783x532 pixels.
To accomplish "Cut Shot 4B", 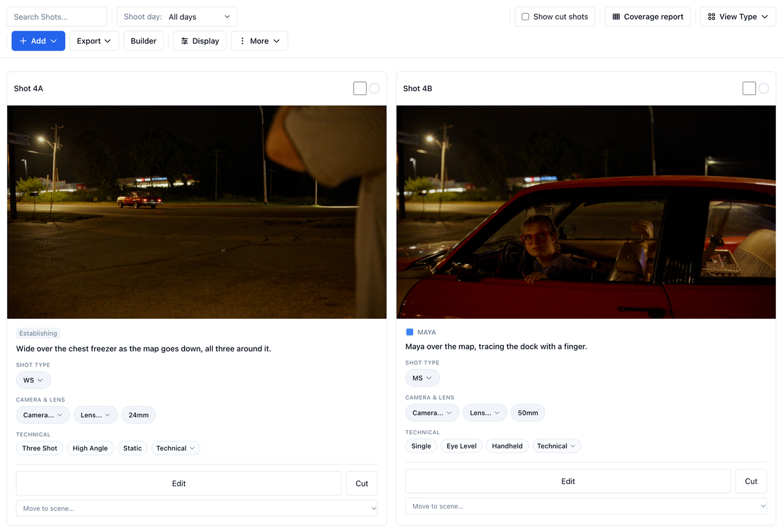I will tap(751, 481).
